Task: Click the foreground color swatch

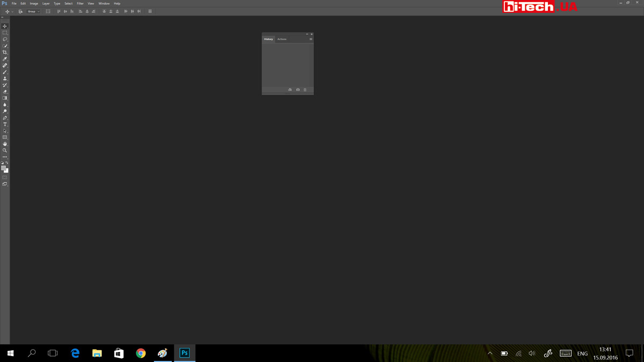Action: pos(3,168)
